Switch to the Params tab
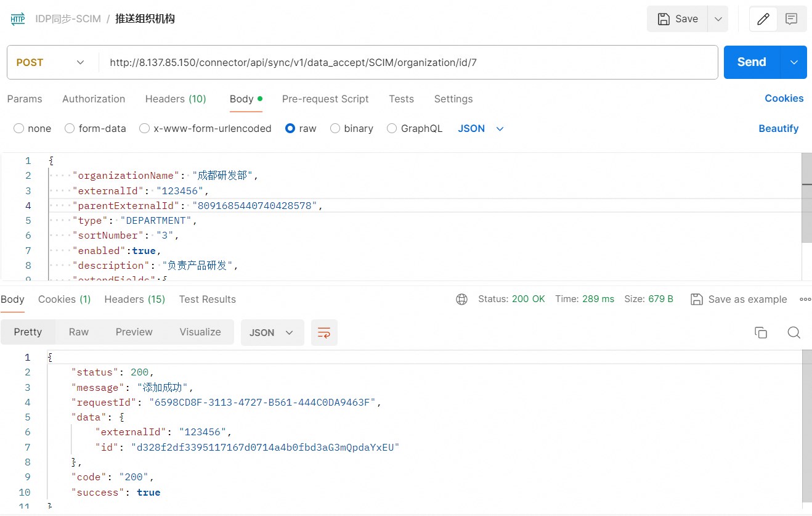 25,99
